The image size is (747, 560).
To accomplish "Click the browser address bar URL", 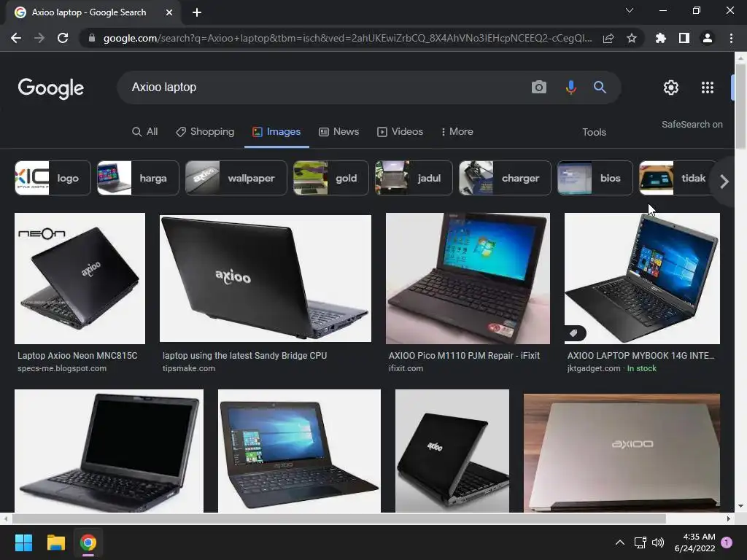I will pyautogui.click(x=348, y=38).
